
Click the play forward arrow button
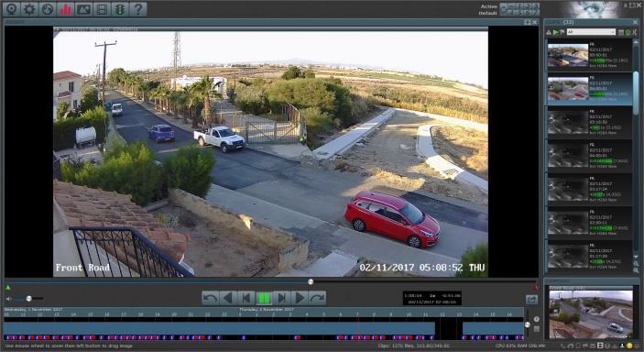pos(300,298)
